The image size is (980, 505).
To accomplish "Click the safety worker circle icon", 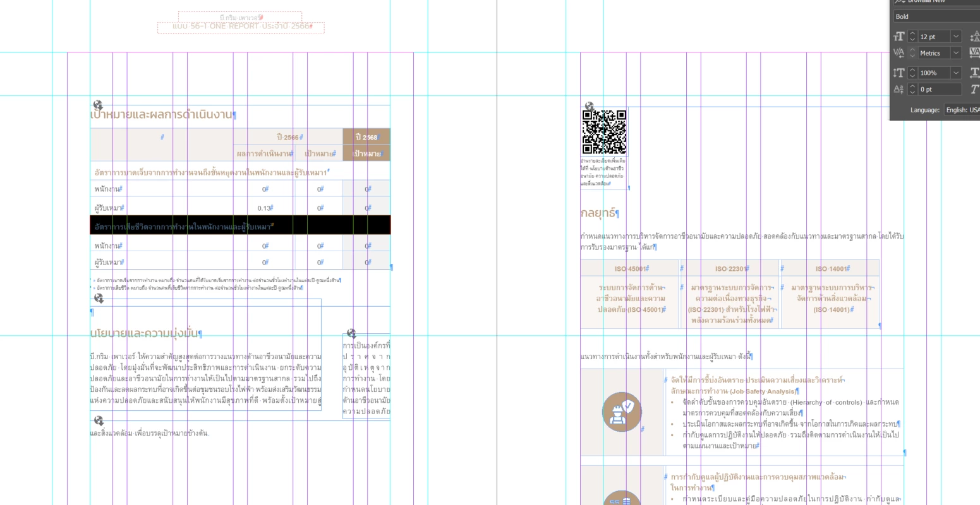I will [622, 412].
